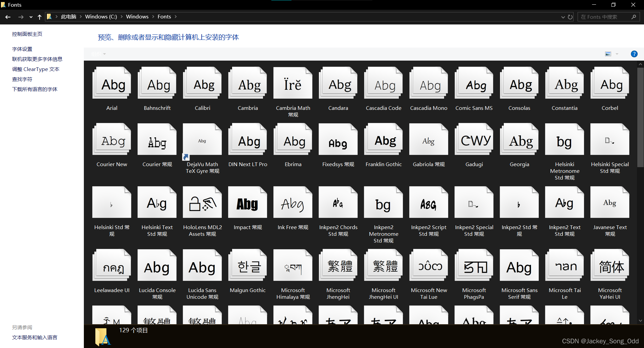Screen dimensions: 644x348
Task: Select the Ink Free font icon
Action: [293, 202]
